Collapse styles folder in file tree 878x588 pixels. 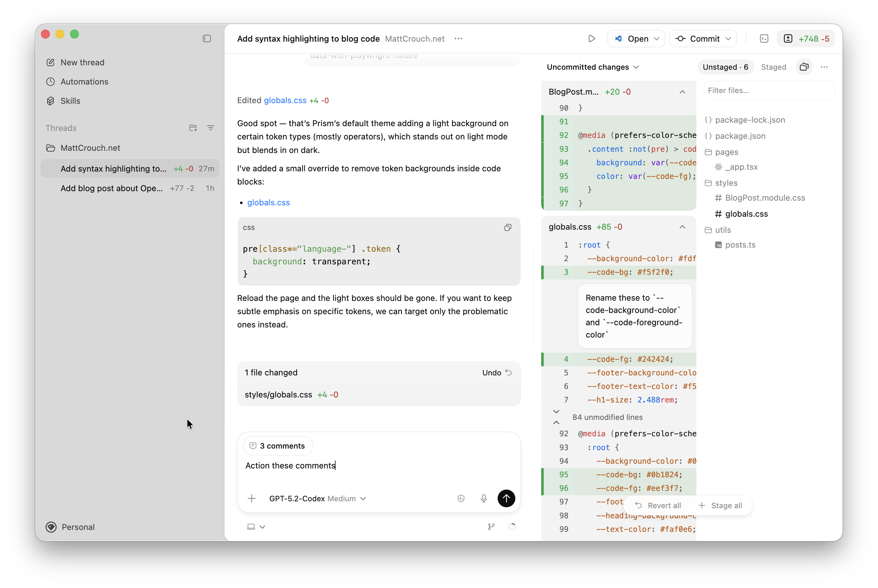coord(721,183)
